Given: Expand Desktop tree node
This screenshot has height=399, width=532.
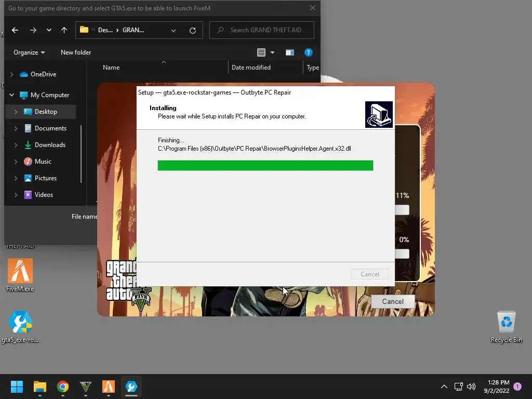Looking at the screenshot, I should [16, 112].
